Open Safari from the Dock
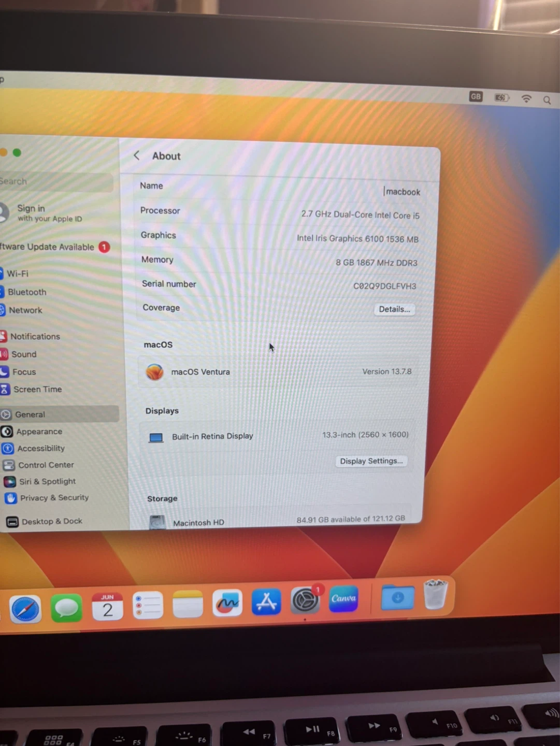Image resolution: width=560 pixels, height=746 pixels. point(25,609)
